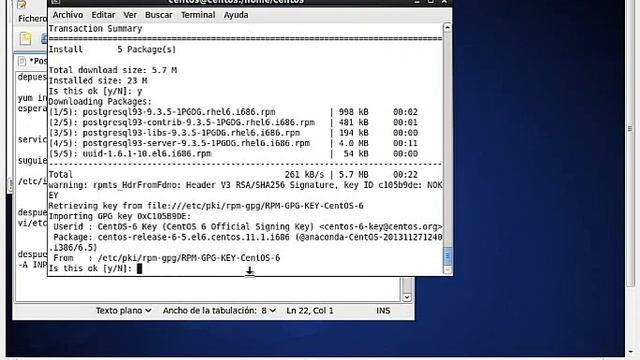Click text editor scrollbar down arrow
This screenshot has width=640, height=360.
pos(407,297)
